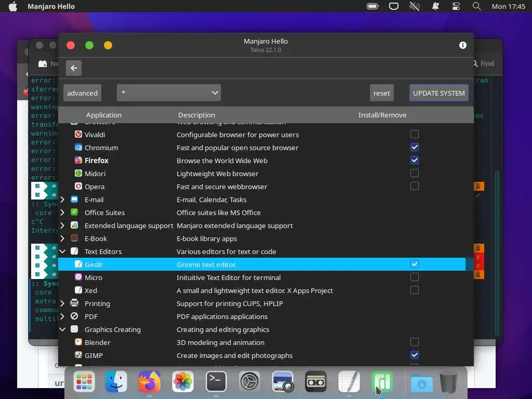The height and width of the screenshot is (399, 532).
Task: Open the clock showing Mon 17:45
Action: click(x=508, y=6)
